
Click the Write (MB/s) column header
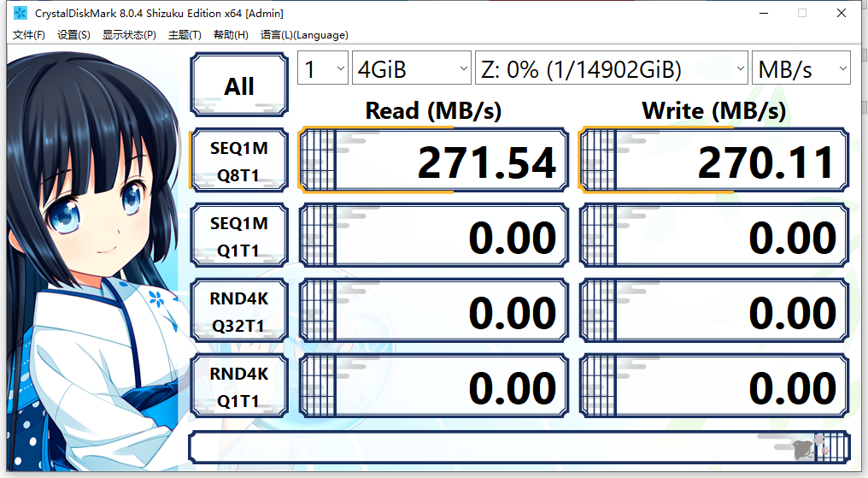click(713, 110)
